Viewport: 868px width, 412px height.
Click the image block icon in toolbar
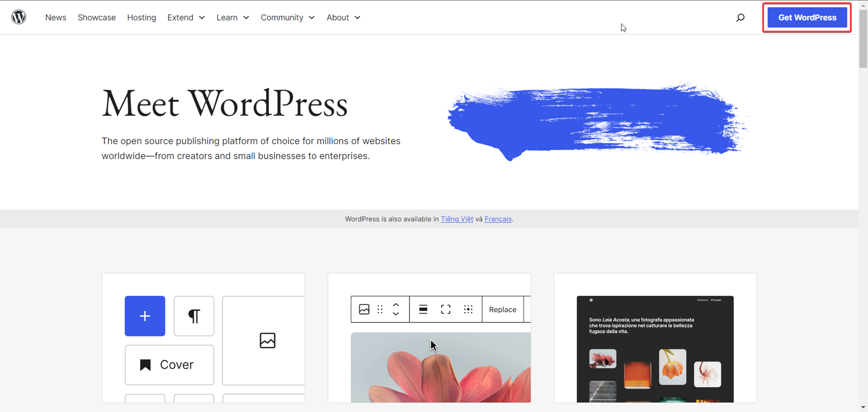coord(364,309)
